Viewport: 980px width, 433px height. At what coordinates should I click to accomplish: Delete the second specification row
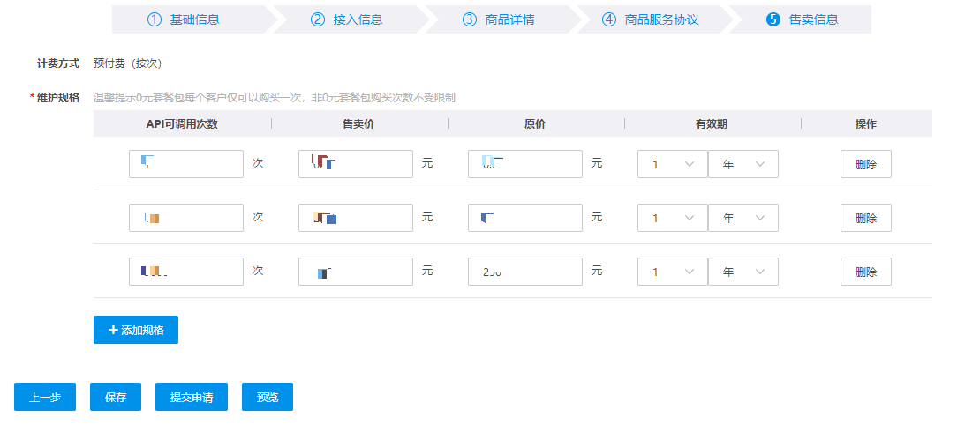(865, 218)
